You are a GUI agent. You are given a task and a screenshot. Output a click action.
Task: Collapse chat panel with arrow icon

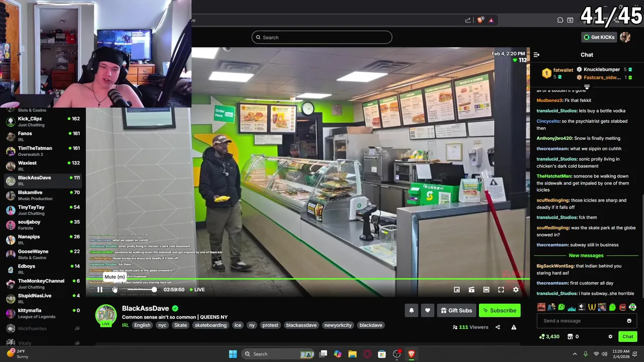[536, 55]
